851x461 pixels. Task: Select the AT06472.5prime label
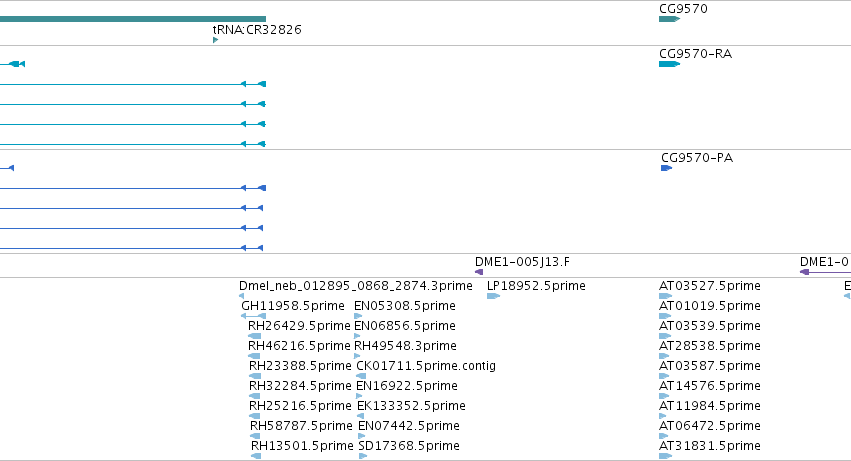click(x=709, y=426)
